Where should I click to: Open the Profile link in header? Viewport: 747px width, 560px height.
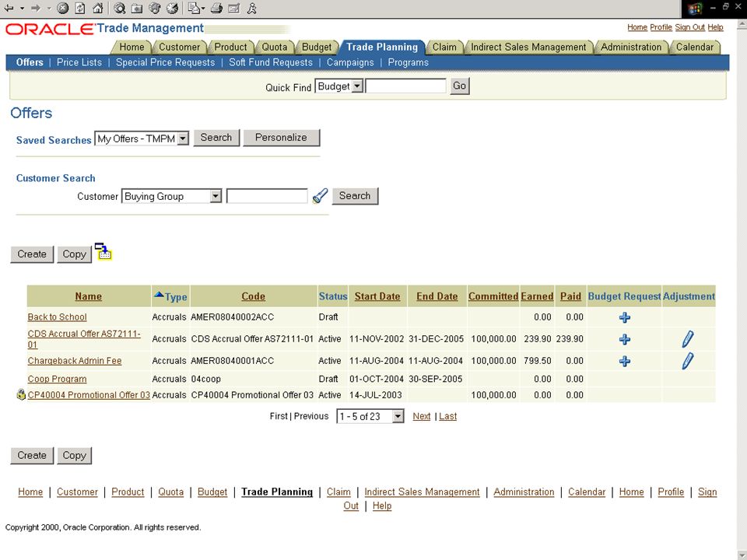661,27
